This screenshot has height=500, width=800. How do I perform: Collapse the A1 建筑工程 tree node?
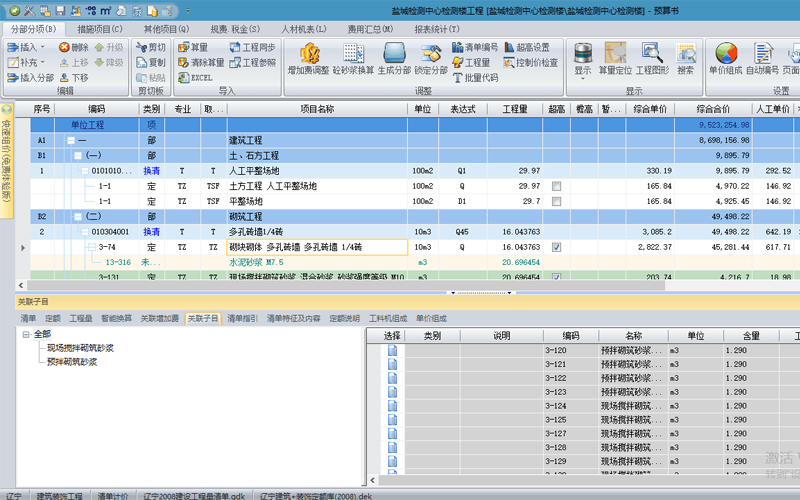point(71,140)
